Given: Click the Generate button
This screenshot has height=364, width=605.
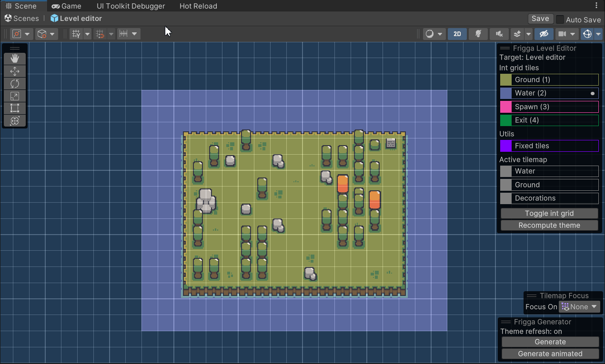Looking at the screenshot, I should coord(550,342).
